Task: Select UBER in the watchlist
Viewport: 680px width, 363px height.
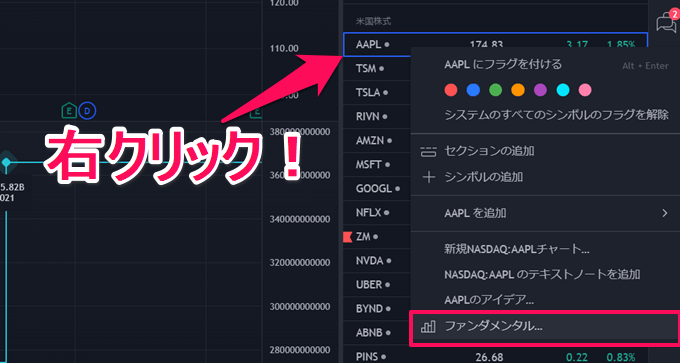Action: pos(369,285)
